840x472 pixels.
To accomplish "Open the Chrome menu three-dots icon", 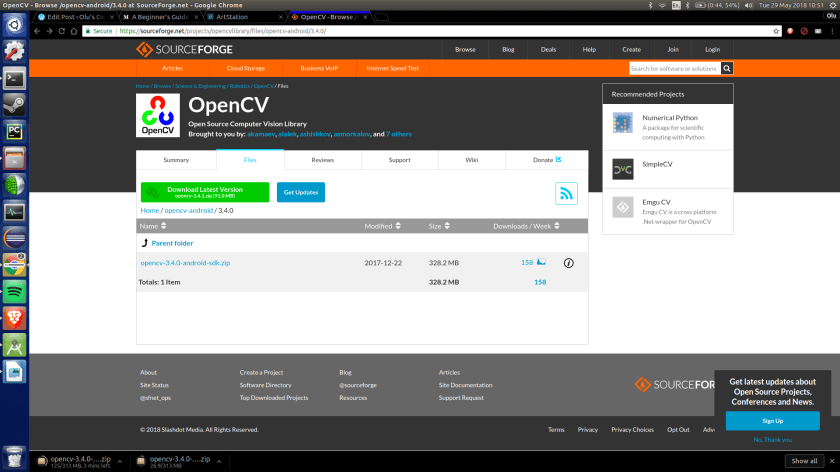I will 832,31.
